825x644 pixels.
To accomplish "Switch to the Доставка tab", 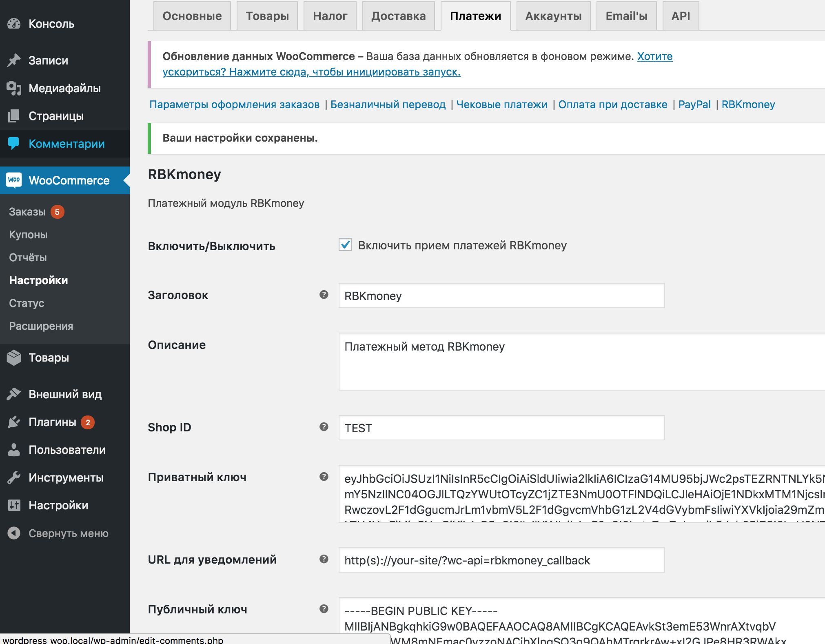I will (399, 16).
